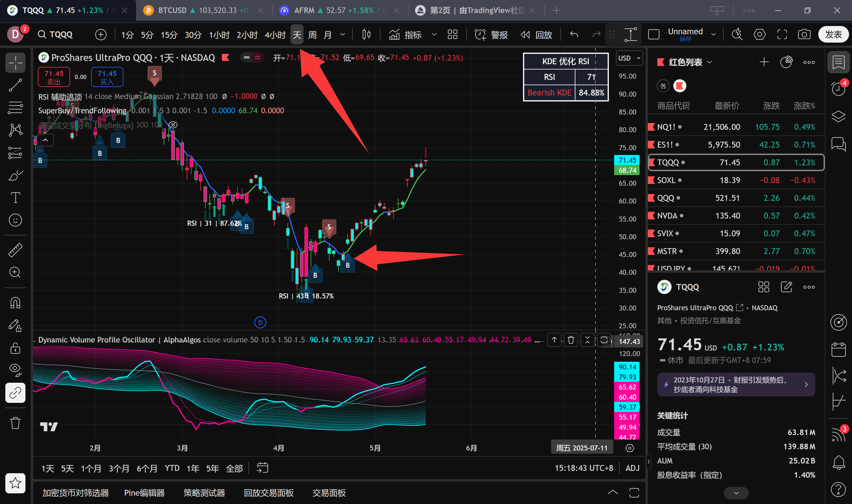852x504 pixels.
Task: Toggle hide all drawings eye
Action: tap(15, 370)
